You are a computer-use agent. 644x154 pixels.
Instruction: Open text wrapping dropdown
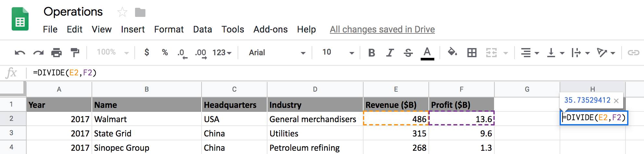tap(581, 53)
